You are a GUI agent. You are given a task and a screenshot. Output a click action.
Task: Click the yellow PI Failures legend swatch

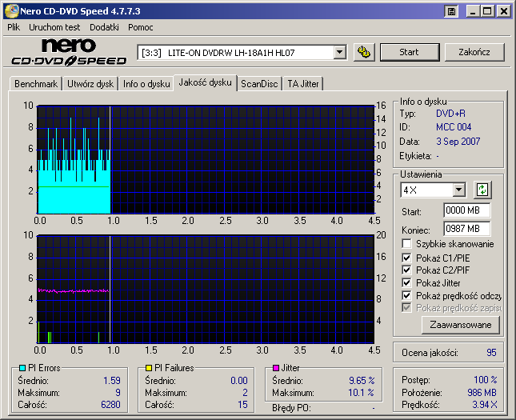click(149, 368)
